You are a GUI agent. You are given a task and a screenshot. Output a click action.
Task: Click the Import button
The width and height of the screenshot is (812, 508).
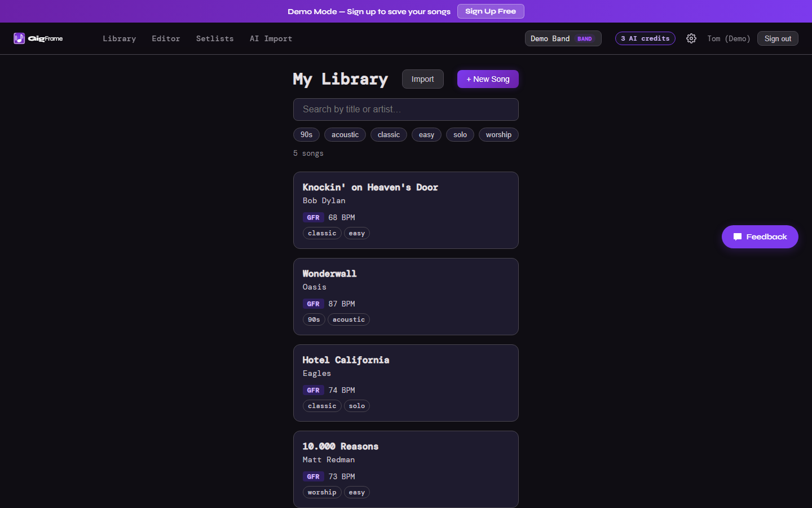point(422,79)
